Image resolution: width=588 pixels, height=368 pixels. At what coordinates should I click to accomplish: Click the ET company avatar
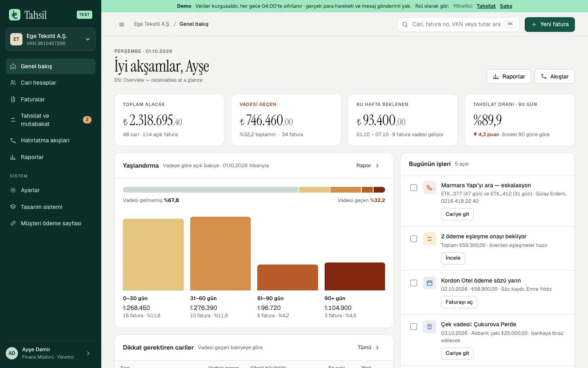click(x=16, y=39)
